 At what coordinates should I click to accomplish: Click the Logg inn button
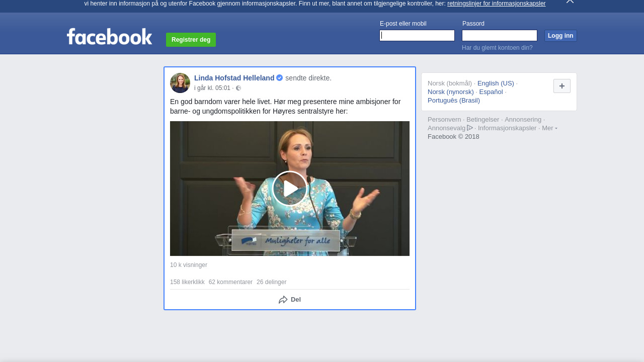click(x=560, y=36)
